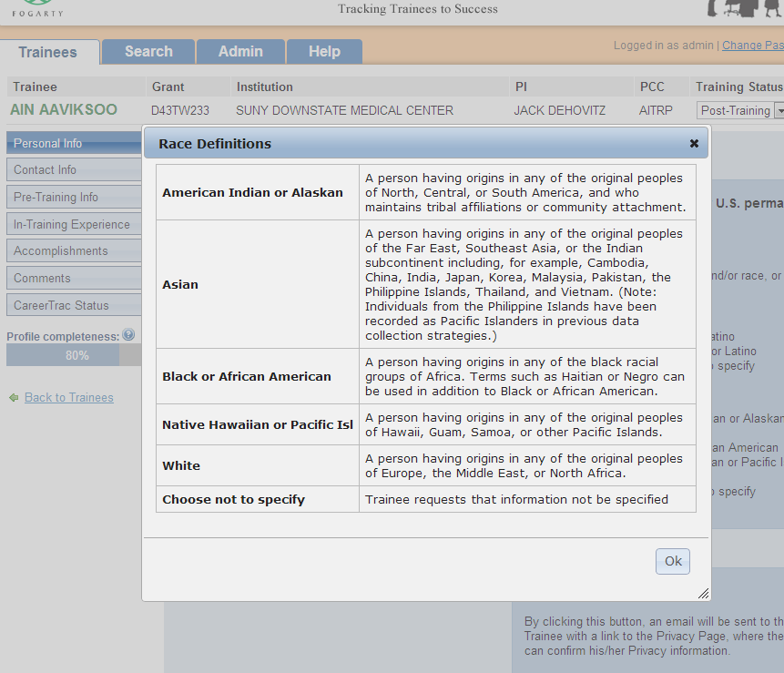
Task: Open the Admin tab
Action: point(240,52)
